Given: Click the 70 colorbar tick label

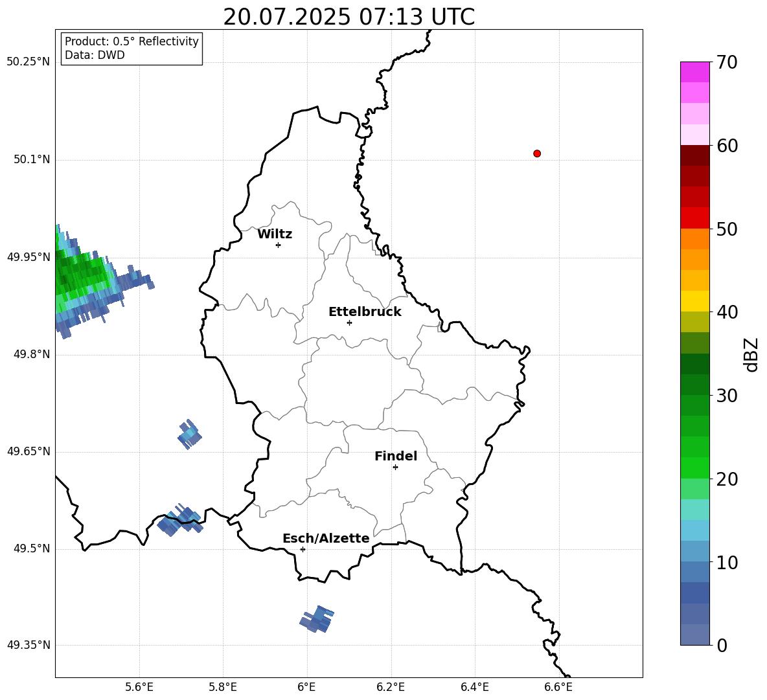Looking at the screenshot, I should point(727,63).
